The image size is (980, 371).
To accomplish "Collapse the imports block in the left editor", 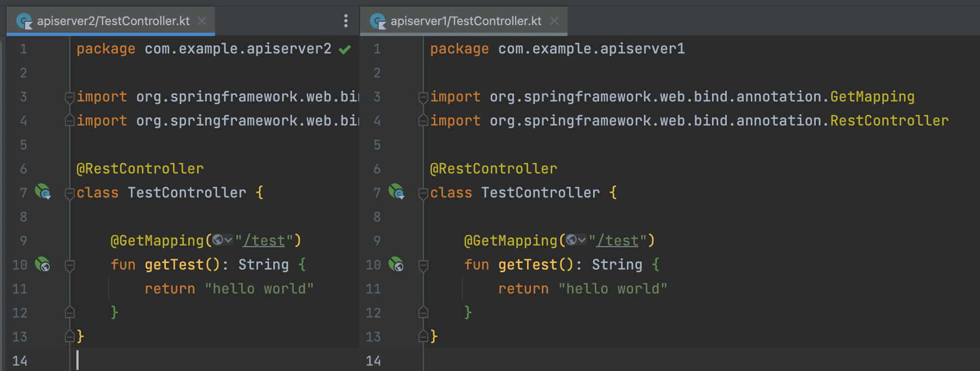I will click(x=70, y=97).
